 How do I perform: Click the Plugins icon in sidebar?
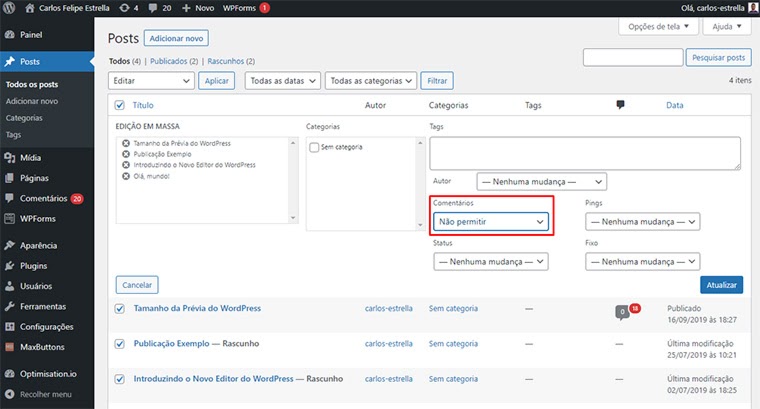coord(9,266)
